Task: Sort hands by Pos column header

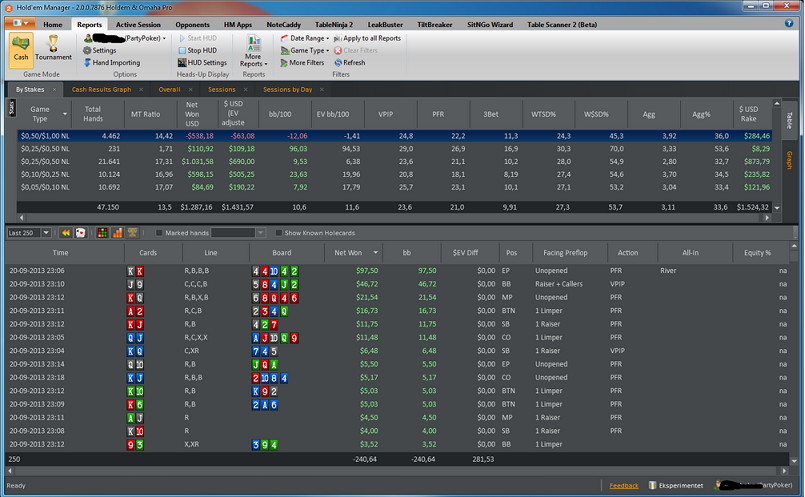Action: [x=511, y=253]
